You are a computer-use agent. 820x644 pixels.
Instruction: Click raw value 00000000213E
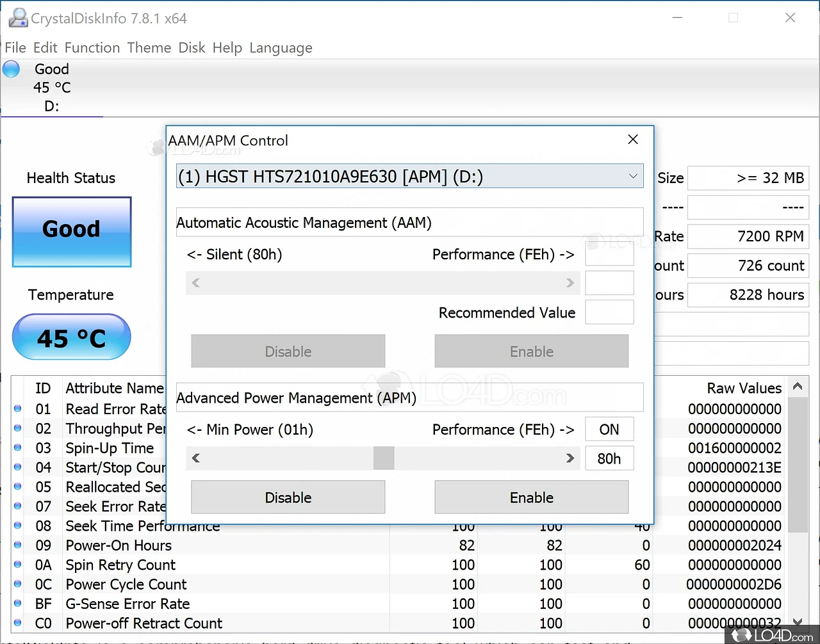(735, 467)
